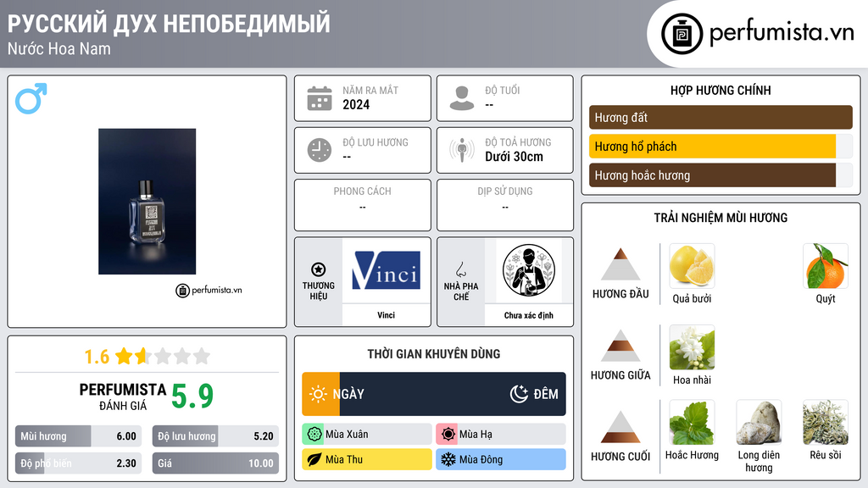Click the moon icon next to Đêm
The height and width of the screenshot is (488, 868).
pos(519,394)
